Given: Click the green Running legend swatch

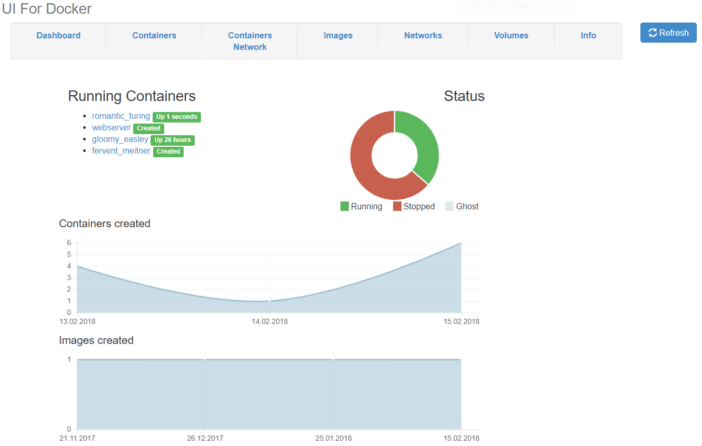Looking at the screenshot, I should coord(344,206).
